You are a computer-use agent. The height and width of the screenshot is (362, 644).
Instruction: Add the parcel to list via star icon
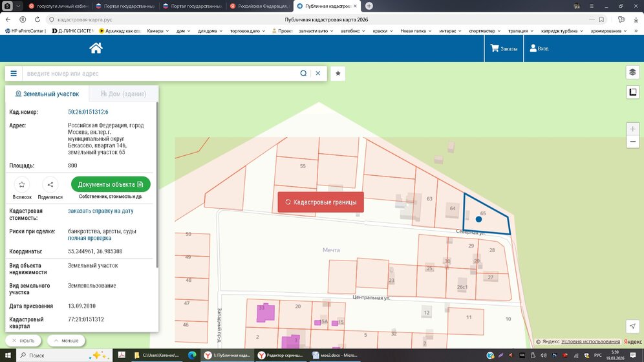point(22,185)
